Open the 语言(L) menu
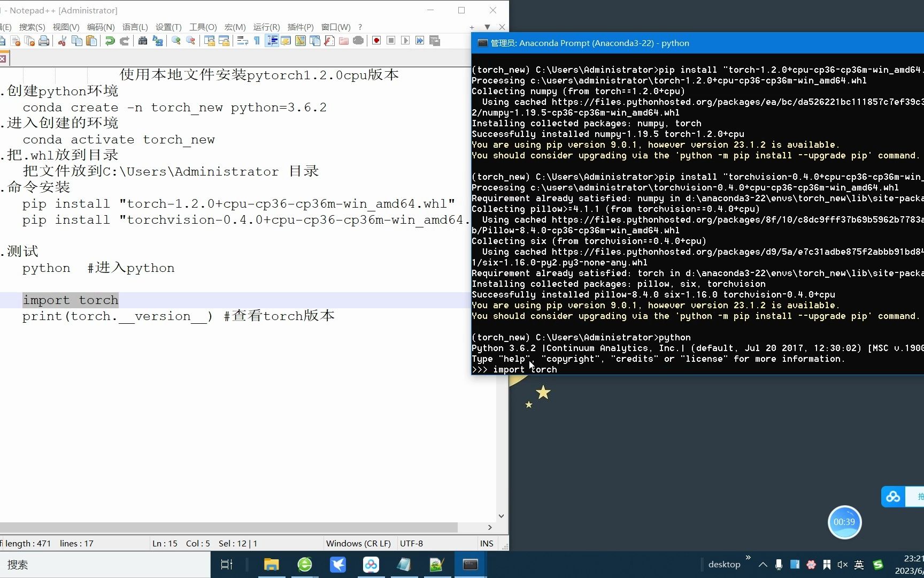The height and width of the screenshot is (578, 924). (135, 27)
